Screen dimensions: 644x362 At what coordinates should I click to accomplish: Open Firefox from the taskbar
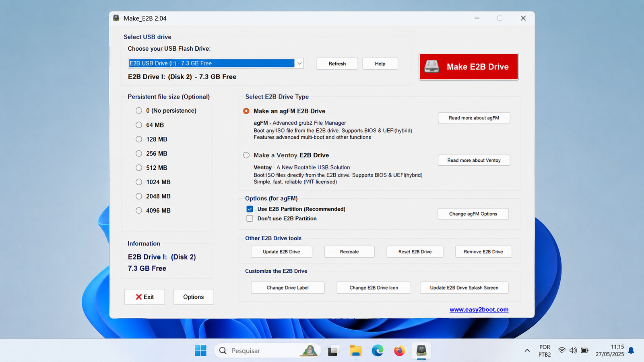click(x=399, y=351)
